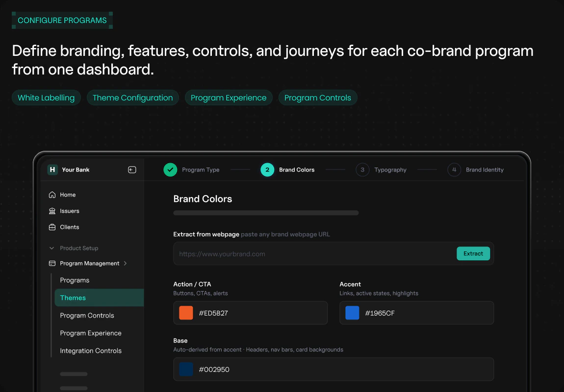Click the #ED5B27 hex value field
Screen dimensions: 564x392
tap(250, 313)
